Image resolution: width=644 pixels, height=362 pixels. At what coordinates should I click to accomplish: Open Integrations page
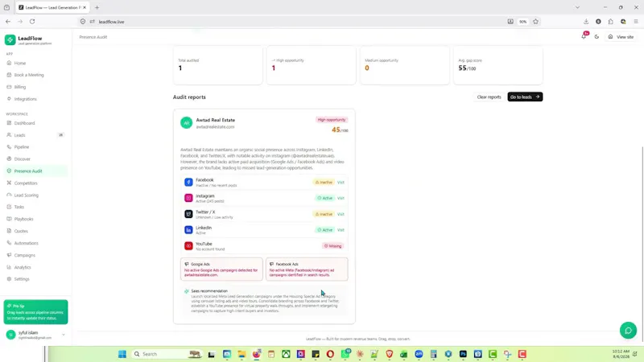click(x=25, y=99)
